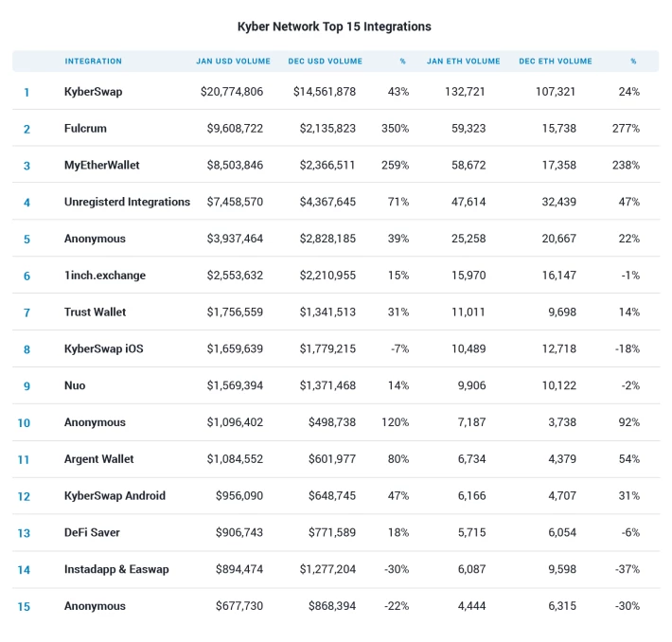This screenshot has height=642, width=672.
Task: Click the DEC ETH VOLUME header
Action: tap(556, 61)
